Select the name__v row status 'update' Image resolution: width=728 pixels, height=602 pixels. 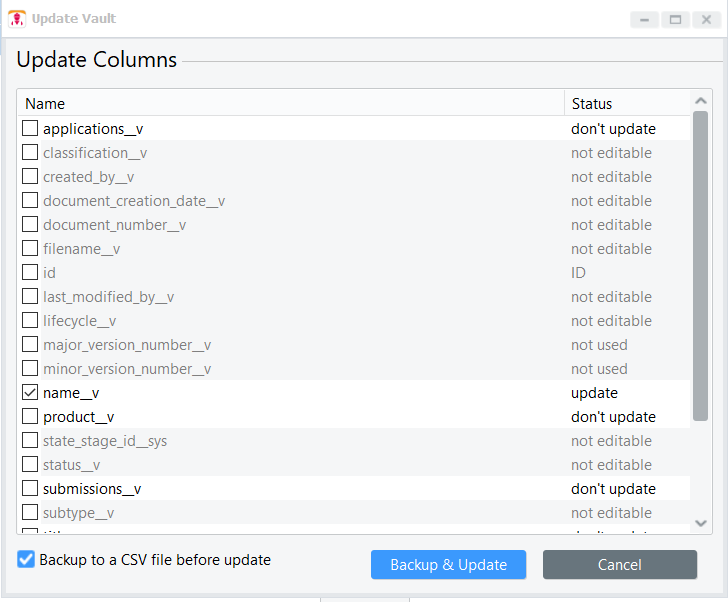coord(595,393)
